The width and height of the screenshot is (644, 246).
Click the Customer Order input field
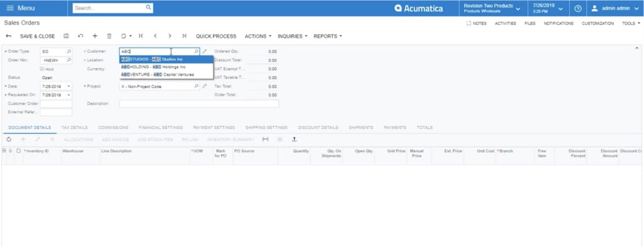coord(56,104)
